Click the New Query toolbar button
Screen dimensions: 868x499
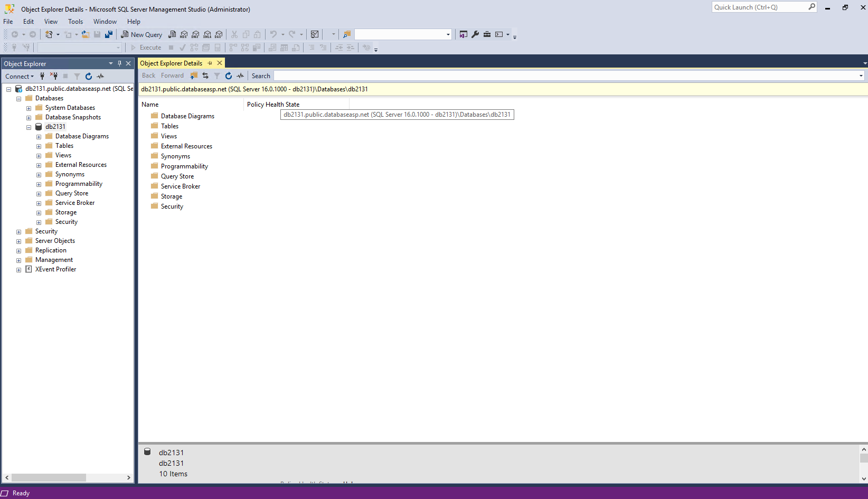coord(141,34)
